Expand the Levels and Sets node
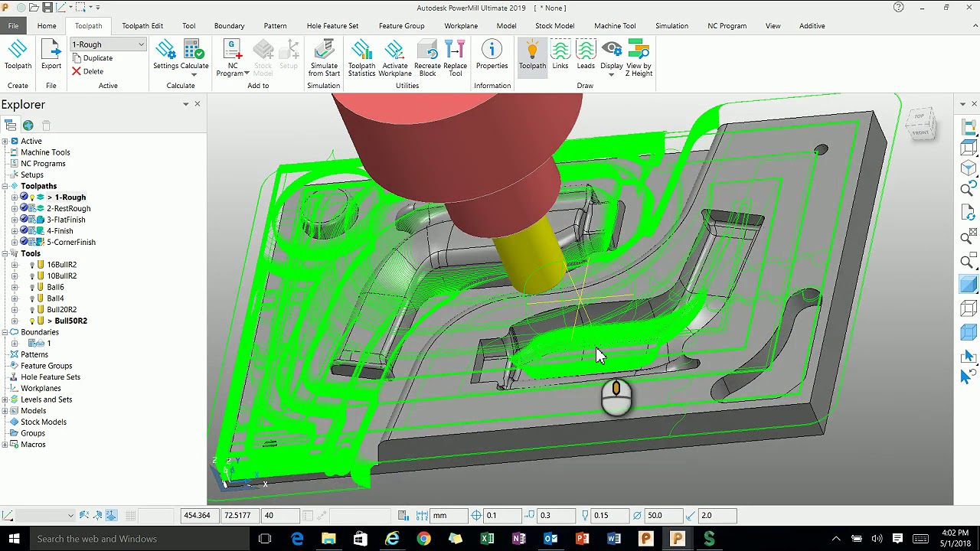 point(5,399)
